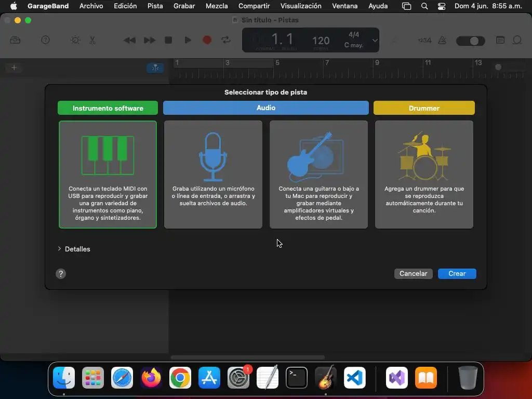532x399 pixels.
Task: Create the track with Crear button
Action: (457, 273)
